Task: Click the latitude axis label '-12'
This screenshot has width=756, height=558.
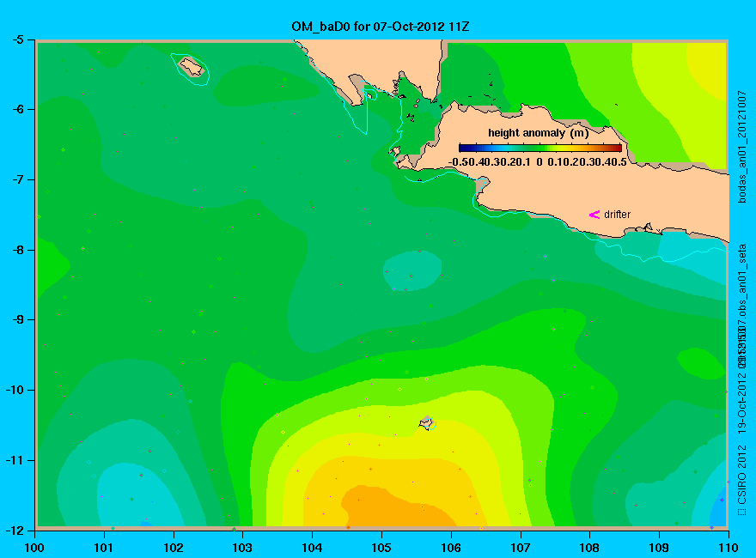Action: click(x=14, y=530)
